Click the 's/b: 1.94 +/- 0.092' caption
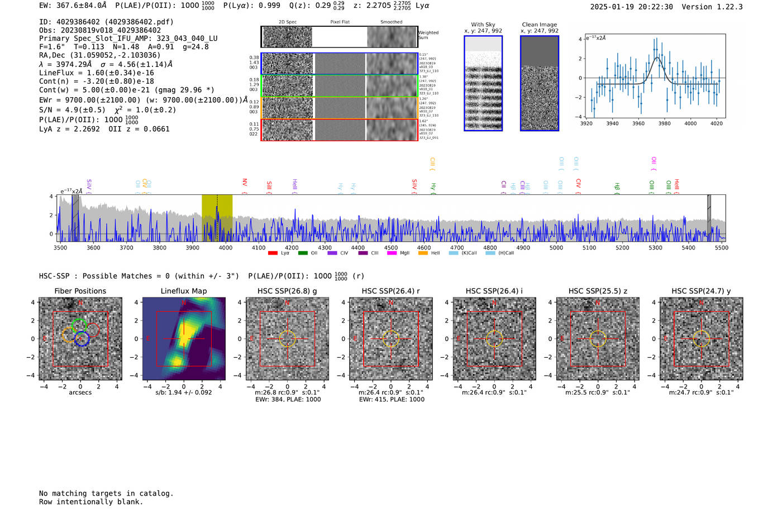This screenshot has height=532, width=782. point(184,392)
